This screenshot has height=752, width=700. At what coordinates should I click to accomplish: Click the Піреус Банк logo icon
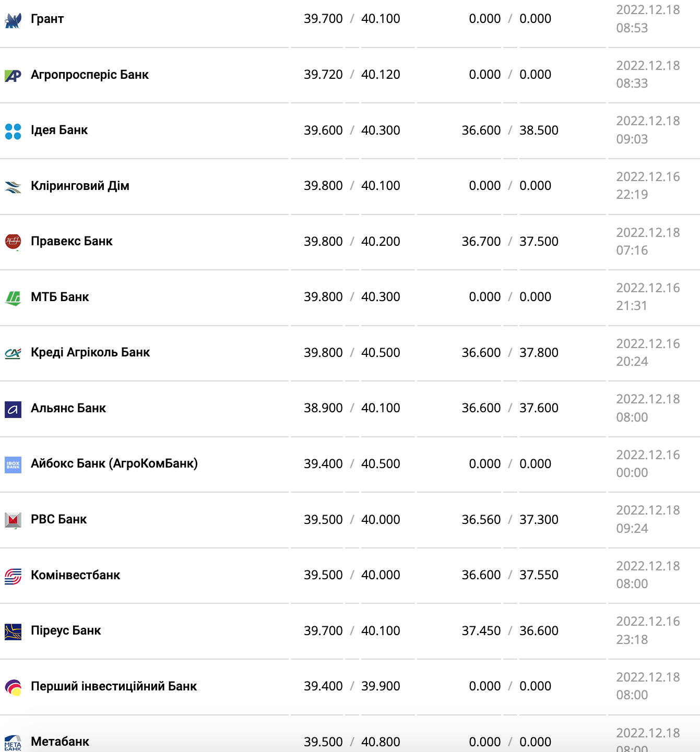point(13,632)
